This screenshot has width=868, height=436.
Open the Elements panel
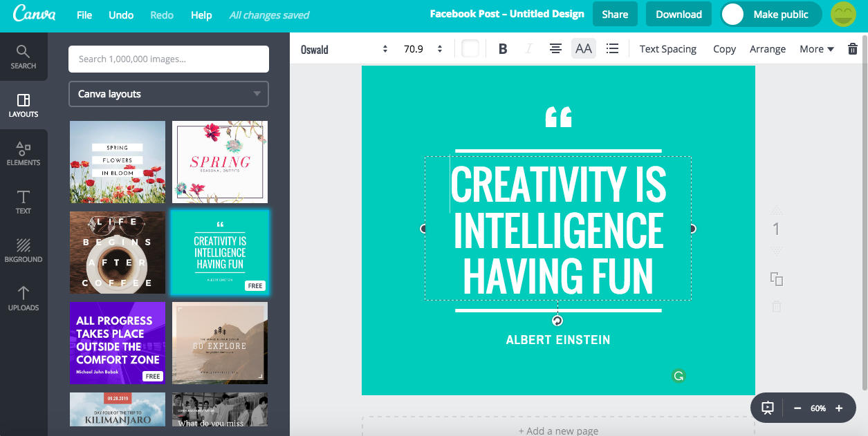pyautogui.click(x=24, y=153)
